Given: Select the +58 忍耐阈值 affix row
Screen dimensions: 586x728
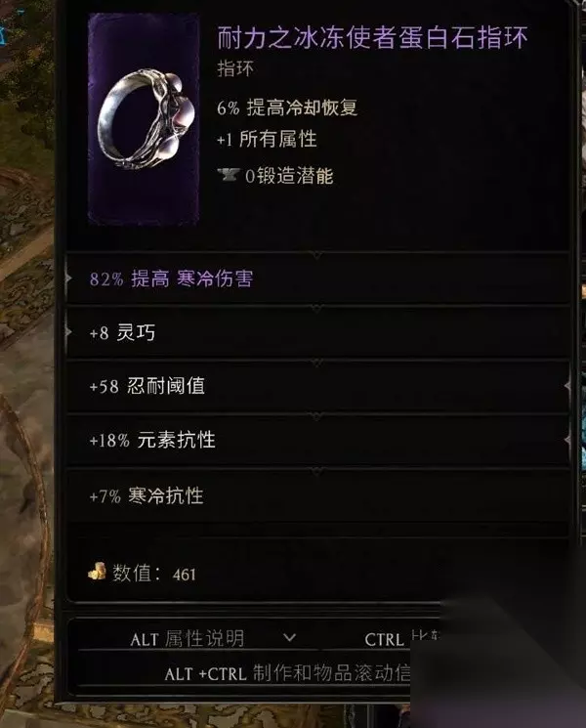Looking at the screenshot, I should point(317,386).
